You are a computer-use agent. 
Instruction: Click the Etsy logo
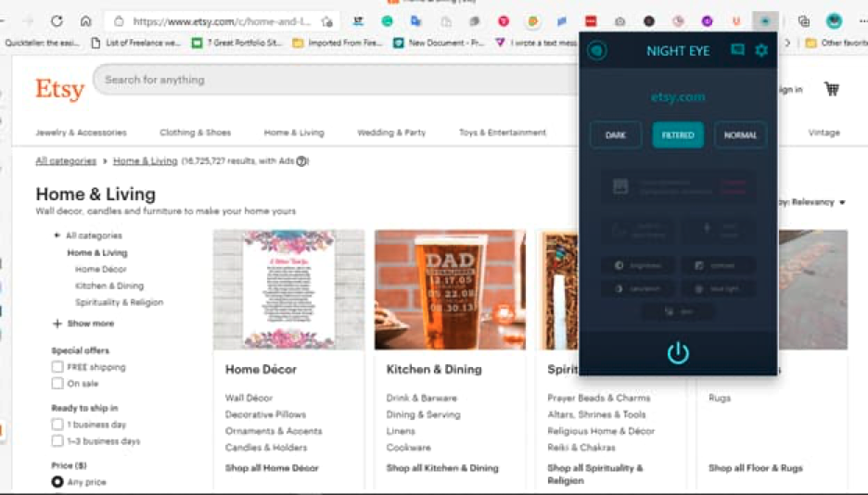click(59, 89)
